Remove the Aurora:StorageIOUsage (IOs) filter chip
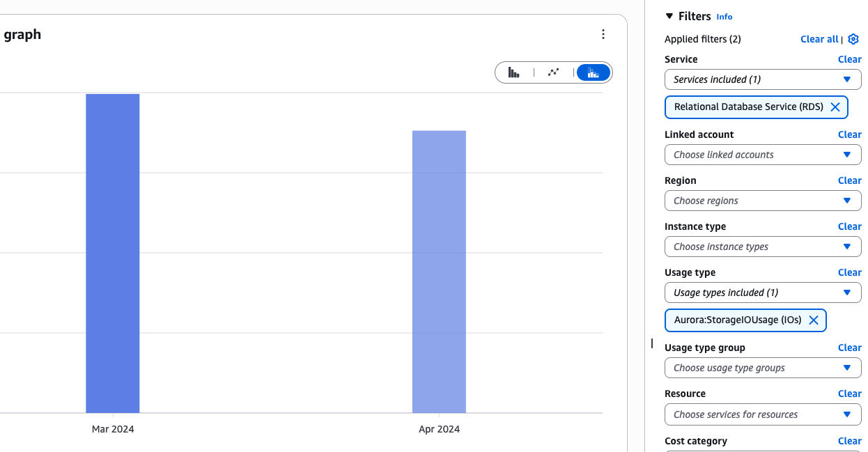This screenshot has height=452, width=868. pos(814,320)
